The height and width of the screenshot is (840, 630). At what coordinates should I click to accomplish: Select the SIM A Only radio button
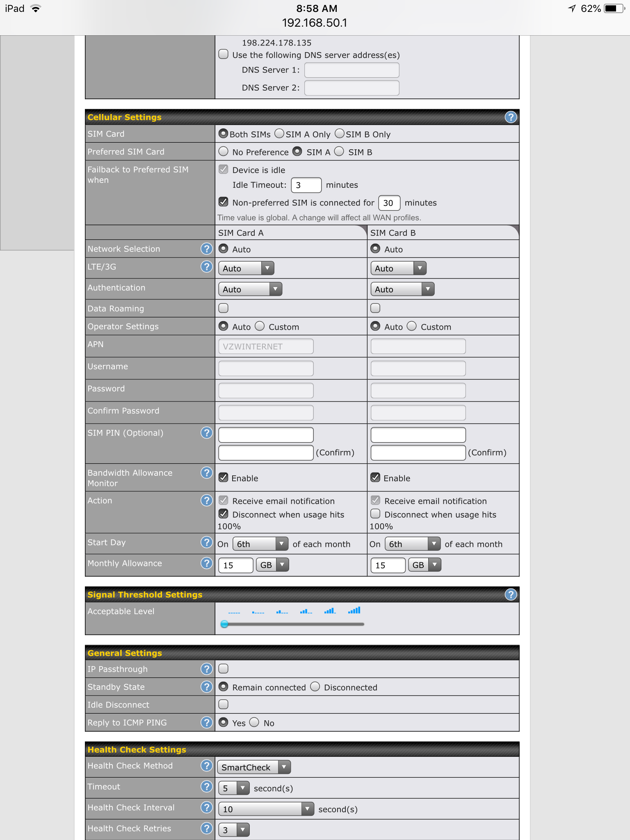(x=279, y=134)
